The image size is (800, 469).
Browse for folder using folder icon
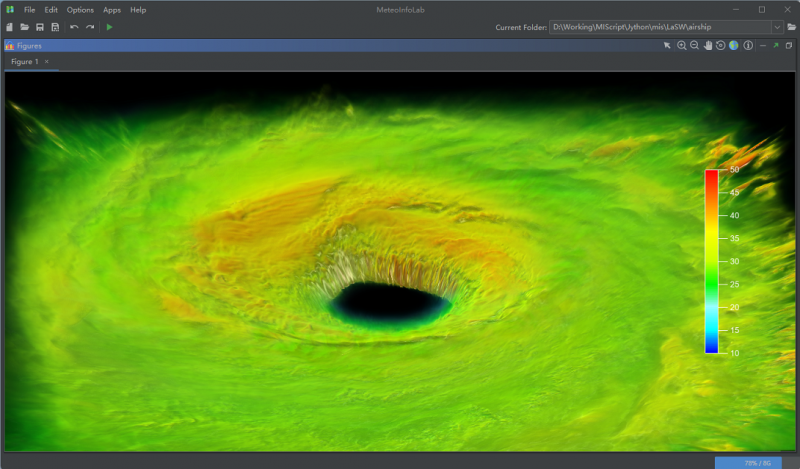791,27
